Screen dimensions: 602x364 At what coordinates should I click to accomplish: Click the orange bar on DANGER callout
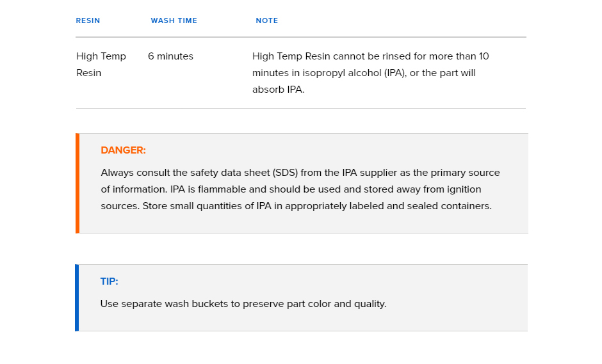tap(77, 184)
